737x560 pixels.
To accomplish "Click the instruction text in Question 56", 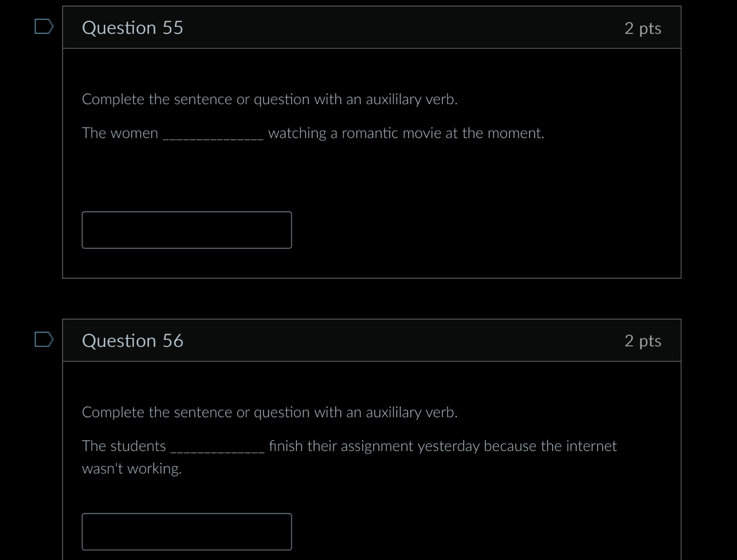I will (x=269, y=413).
